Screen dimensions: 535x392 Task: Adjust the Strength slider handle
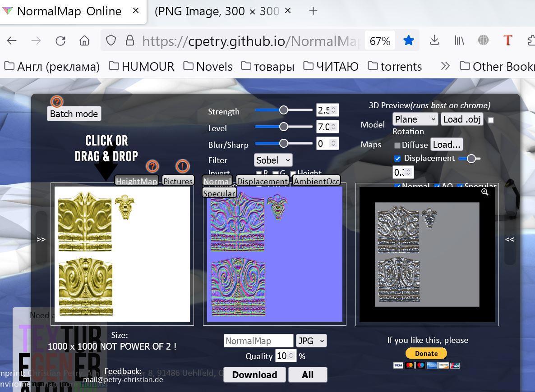[x=283, y=110]
